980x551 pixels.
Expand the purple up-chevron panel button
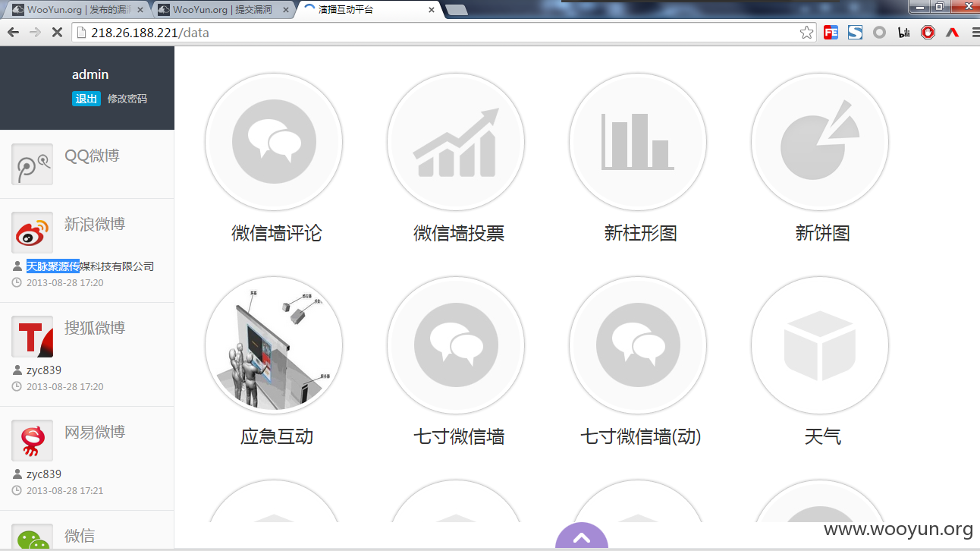coord(582,536)
